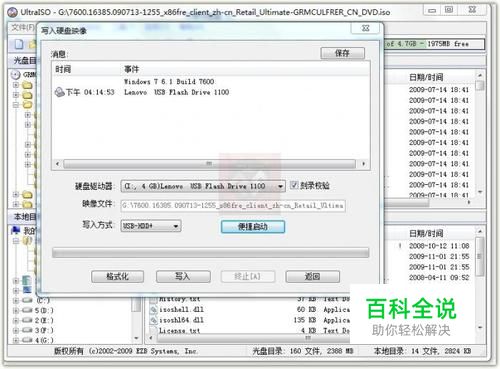Click the message list scroll-right arrow
500x369 pixels.
pos(363,164)
